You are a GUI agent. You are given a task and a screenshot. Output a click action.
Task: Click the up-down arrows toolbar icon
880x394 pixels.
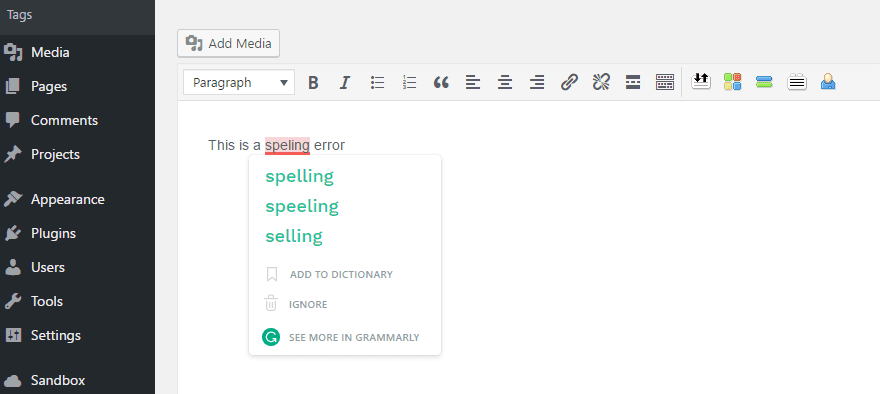[x=700, y=82]
